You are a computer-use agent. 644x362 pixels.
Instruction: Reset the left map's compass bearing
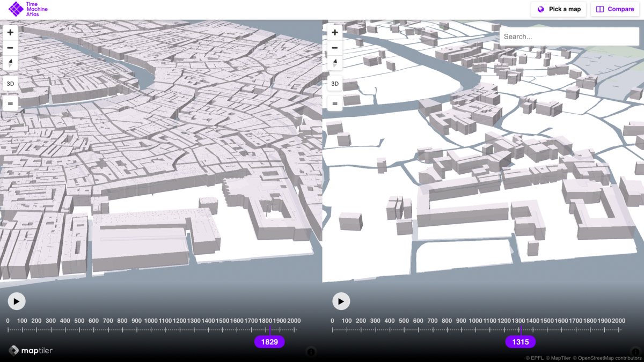click(x=10, y=63)
